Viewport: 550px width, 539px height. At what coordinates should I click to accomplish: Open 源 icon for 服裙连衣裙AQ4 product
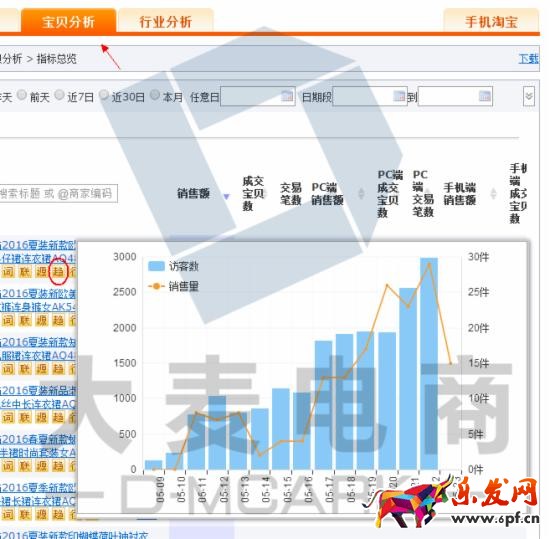pos(42,369)
